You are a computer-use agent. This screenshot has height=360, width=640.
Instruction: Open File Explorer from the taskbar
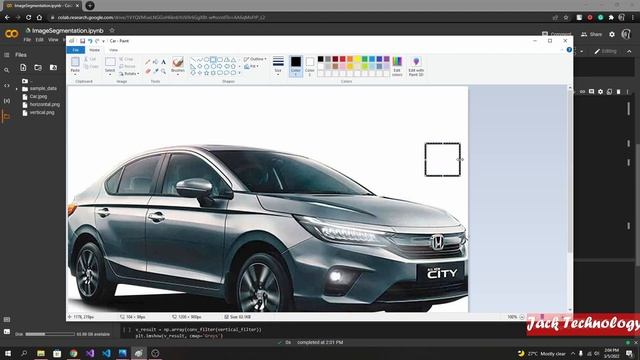[40, 353]
